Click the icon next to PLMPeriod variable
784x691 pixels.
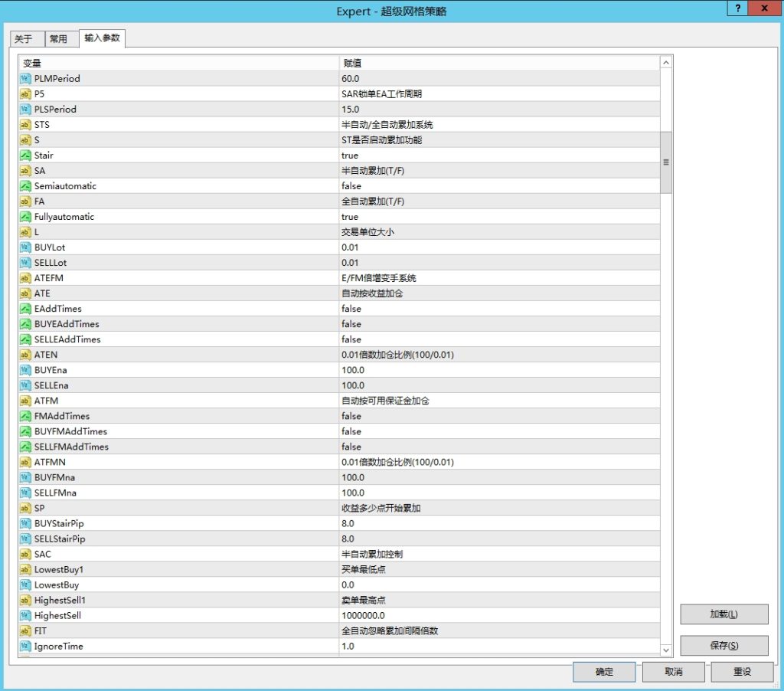25,79
